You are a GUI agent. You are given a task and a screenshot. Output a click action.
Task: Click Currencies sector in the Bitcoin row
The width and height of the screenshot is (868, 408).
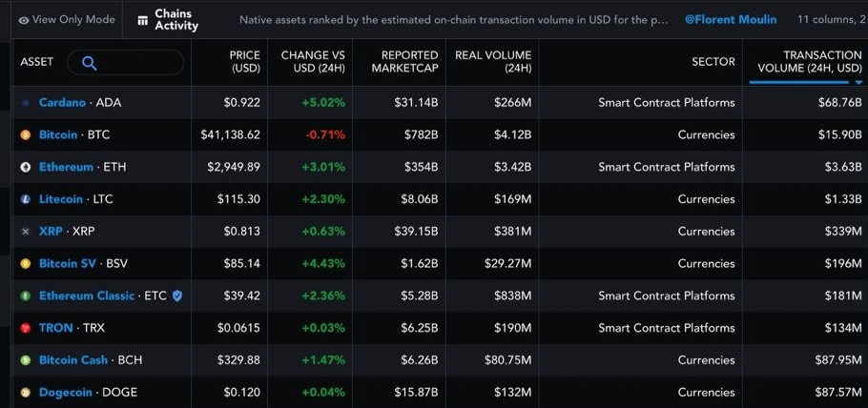(x=707, y=135)
